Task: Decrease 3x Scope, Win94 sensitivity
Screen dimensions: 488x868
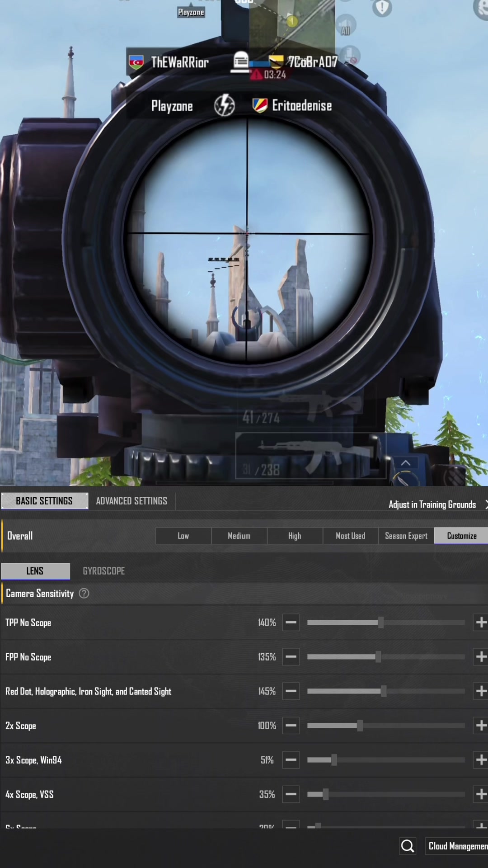Action: click(291, 760)
